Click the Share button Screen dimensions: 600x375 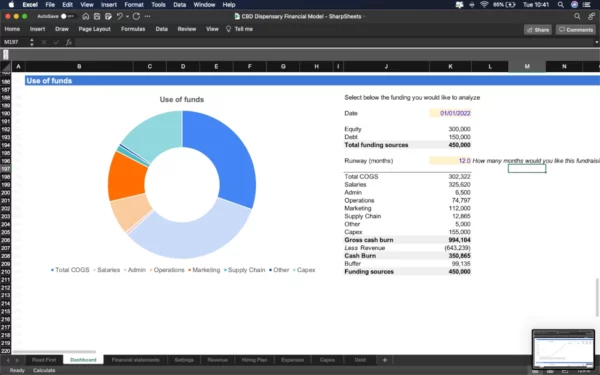[538, 30]
